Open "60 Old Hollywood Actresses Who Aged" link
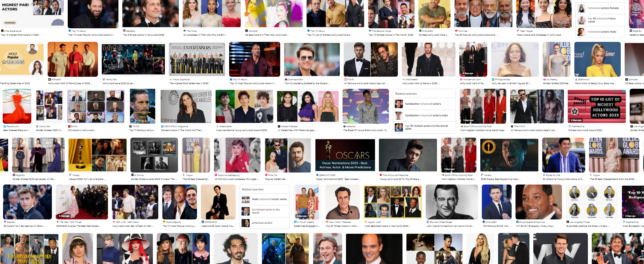Image resolution: width=644 pixels, height=264 pixels. point(238,179)
